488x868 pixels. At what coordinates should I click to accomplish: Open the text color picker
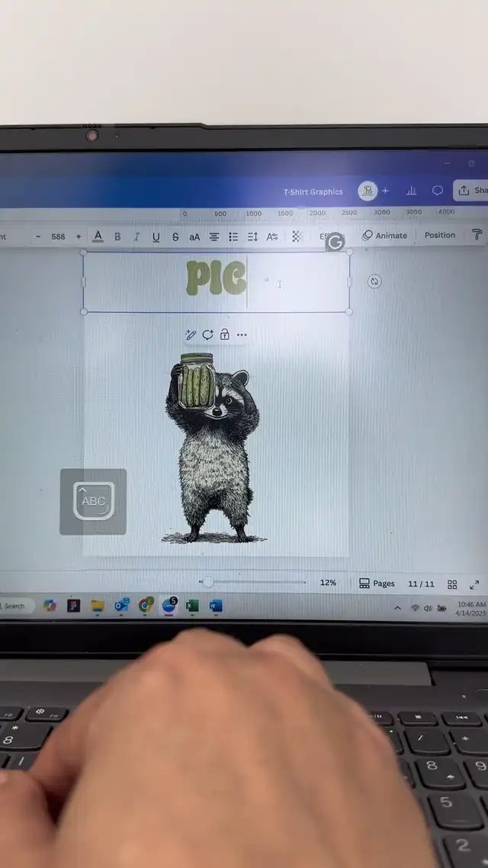98,237
